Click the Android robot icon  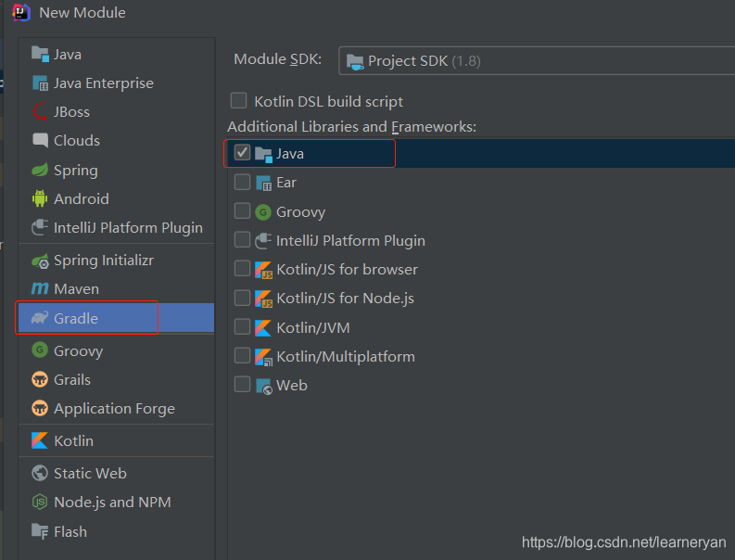point(40,198)
